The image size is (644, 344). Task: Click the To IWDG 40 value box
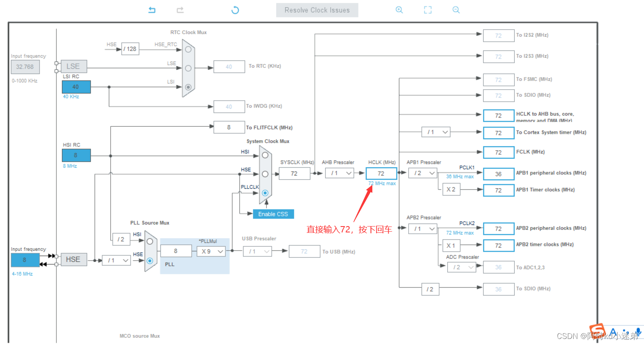pos(229,107)
